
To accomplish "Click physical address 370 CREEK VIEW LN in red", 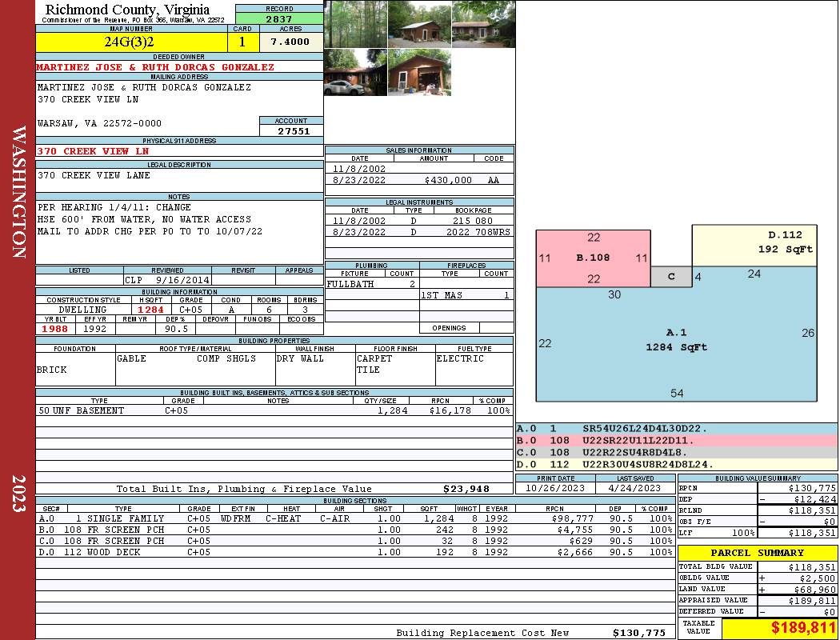I will [93, 151].
